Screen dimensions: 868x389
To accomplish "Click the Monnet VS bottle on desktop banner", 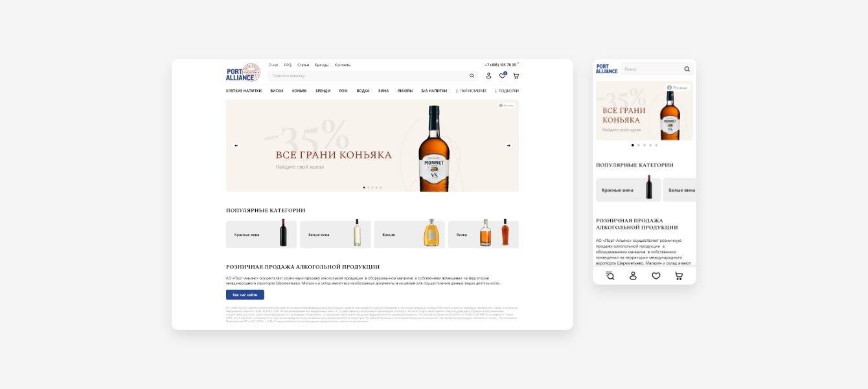I will pyautogui.click(x=434, y=148).
